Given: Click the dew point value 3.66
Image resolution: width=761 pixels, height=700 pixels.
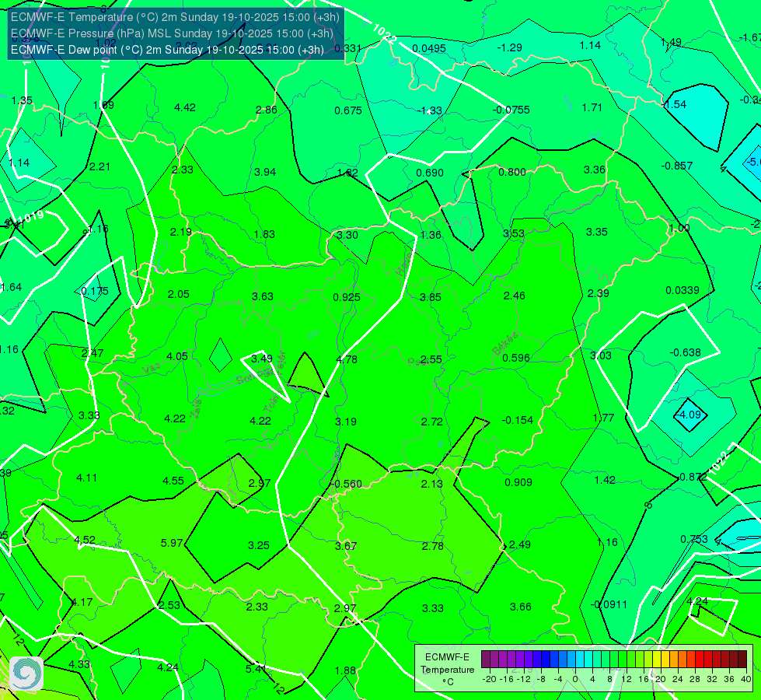Looking at the screenshot, I should 521,607.
